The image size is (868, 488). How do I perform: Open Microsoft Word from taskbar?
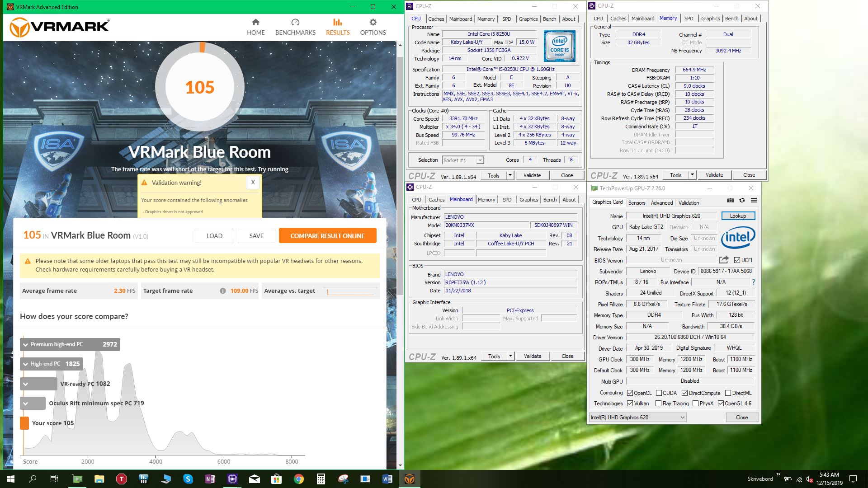[387, 479]
